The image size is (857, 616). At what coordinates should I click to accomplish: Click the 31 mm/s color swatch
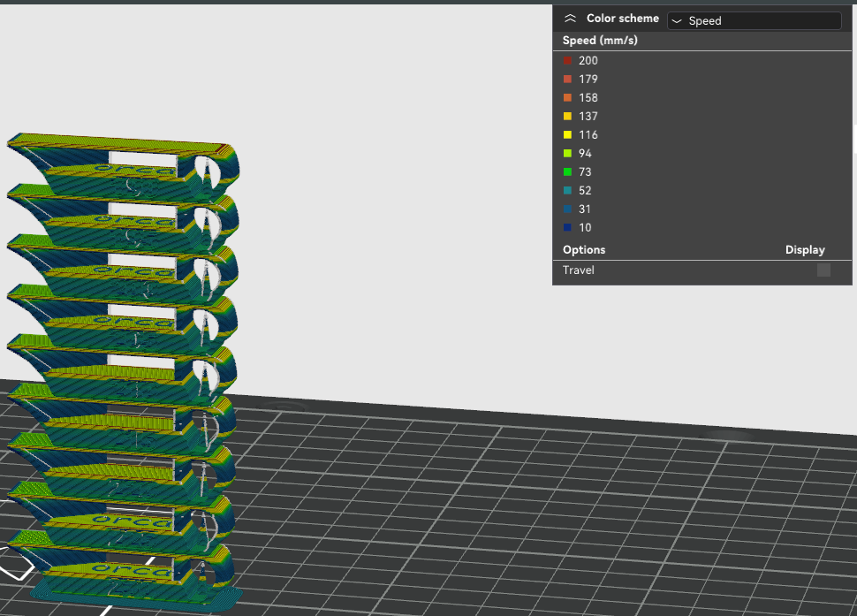pos(567,209)
